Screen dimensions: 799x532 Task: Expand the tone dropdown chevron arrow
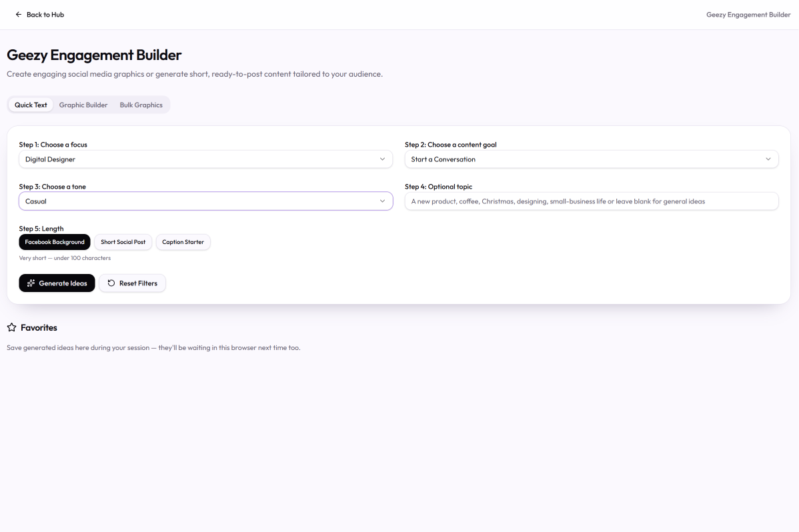tap(382, 201)
